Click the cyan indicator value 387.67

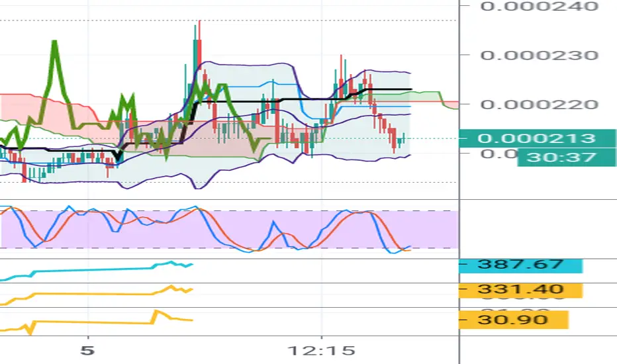click(520, 264)
